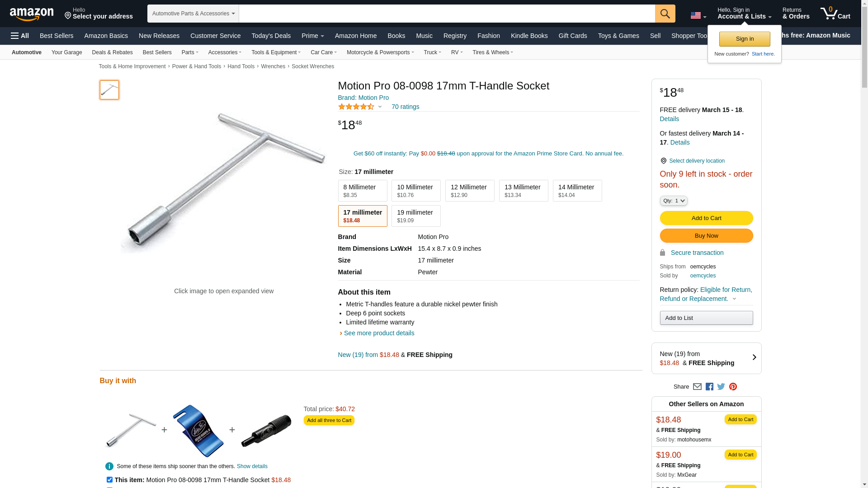This screenshot has height=488, width=868.
Task: Expand the search category dropdown
Action: tap(193, 14)
